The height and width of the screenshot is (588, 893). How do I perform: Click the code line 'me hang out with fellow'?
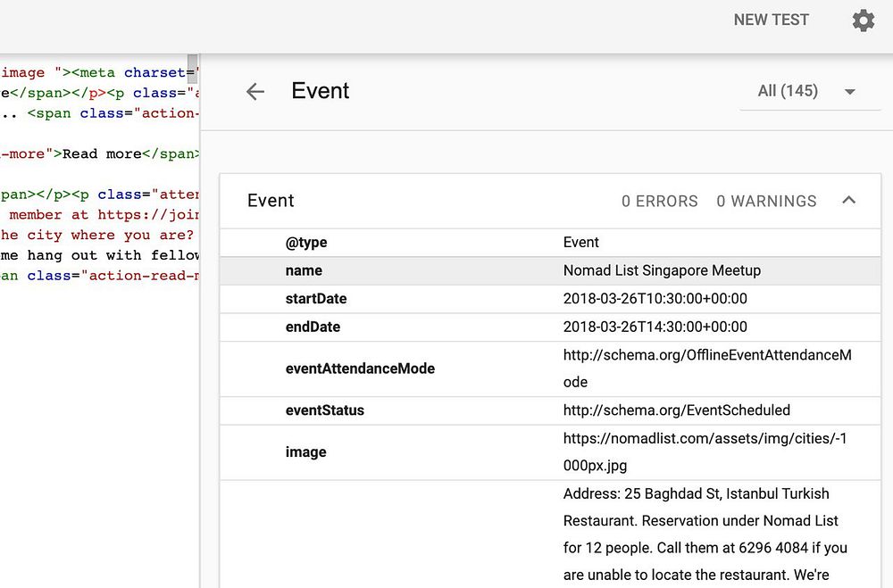pos(100,255)
